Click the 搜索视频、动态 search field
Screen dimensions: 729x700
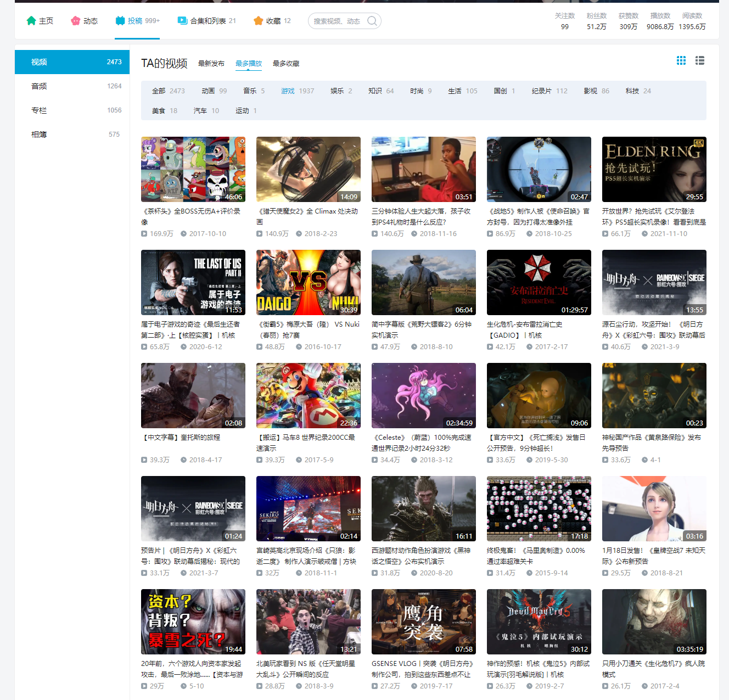tap(337, 21)
